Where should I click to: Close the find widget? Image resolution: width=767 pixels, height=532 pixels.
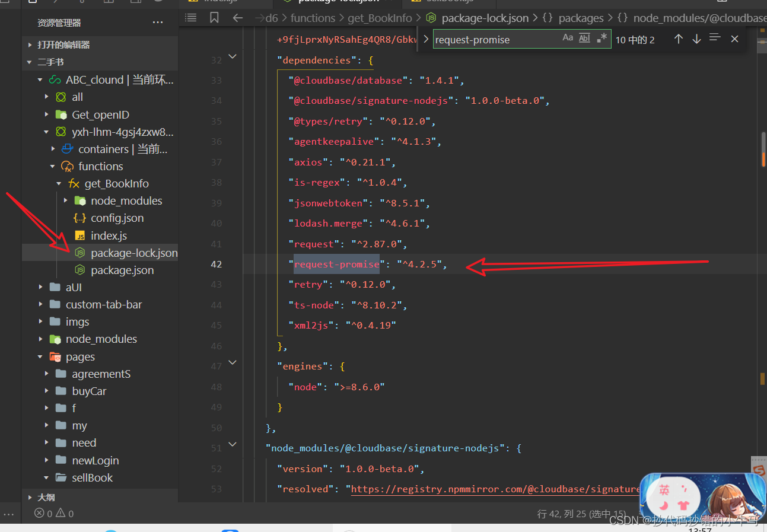coord(734,39)
